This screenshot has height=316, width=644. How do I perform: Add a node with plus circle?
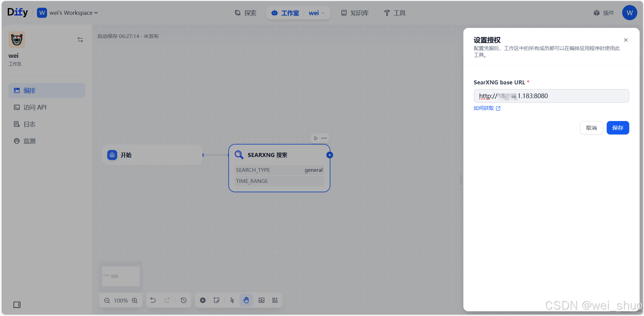point(203,300)
